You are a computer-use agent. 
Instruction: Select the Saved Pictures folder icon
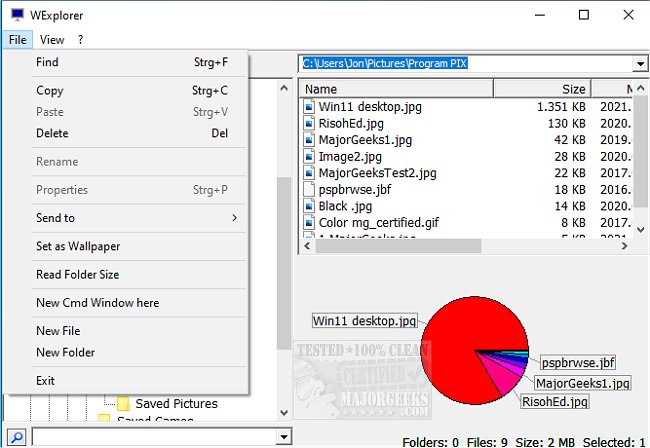(x=124, y=404)
